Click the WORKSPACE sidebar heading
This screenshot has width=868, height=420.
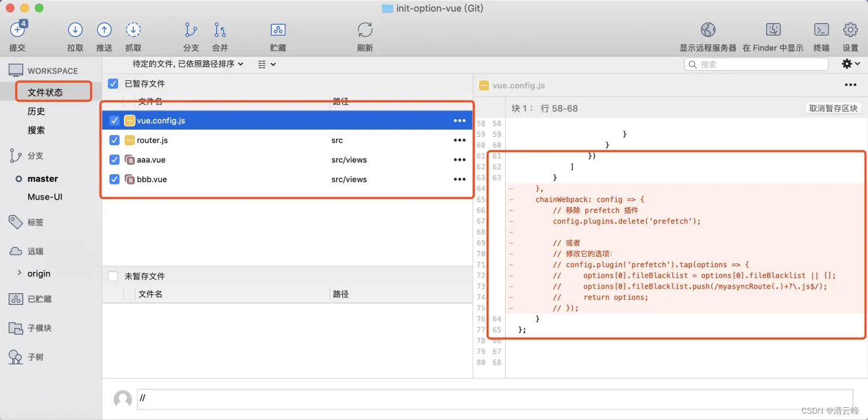[53, 71]
